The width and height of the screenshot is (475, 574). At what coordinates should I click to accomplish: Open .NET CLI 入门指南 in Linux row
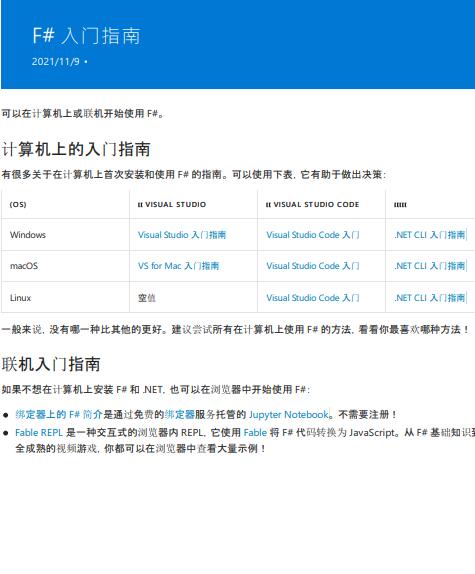430,298
